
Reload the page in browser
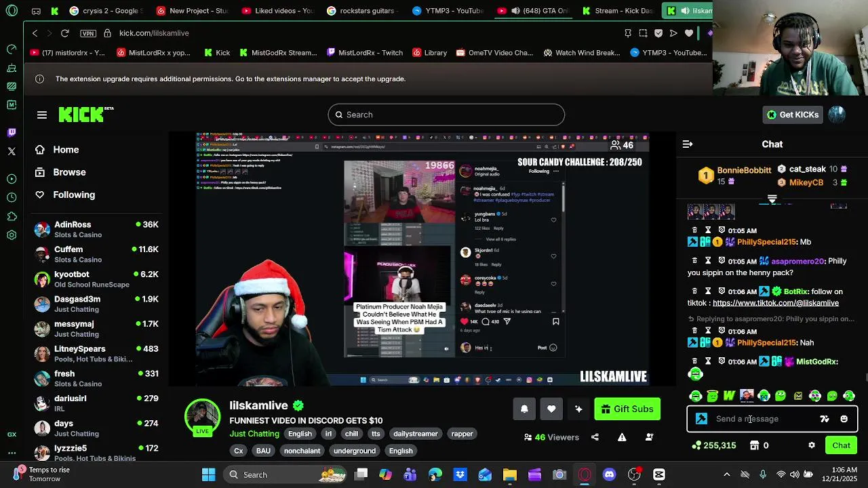point(64,33)
